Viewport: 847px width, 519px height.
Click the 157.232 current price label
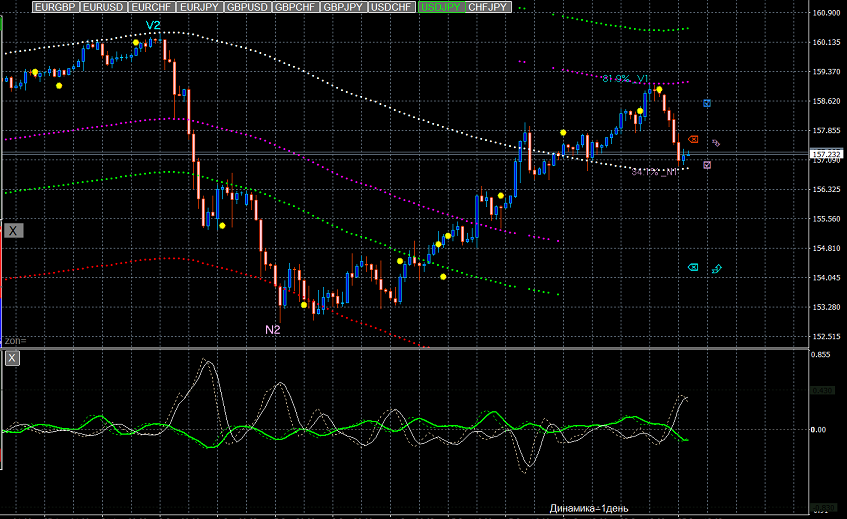click(x=826, y=154)
